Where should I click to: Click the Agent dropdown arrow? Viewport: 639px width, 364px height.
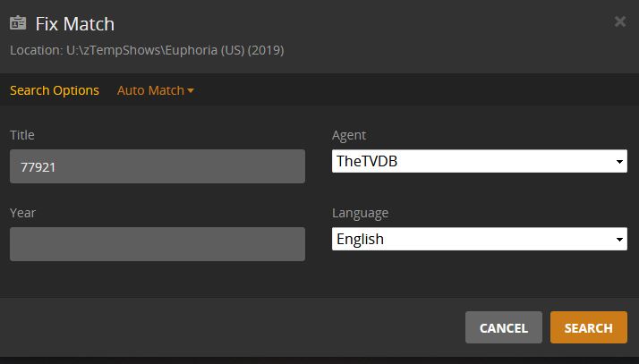click(620, 162)
